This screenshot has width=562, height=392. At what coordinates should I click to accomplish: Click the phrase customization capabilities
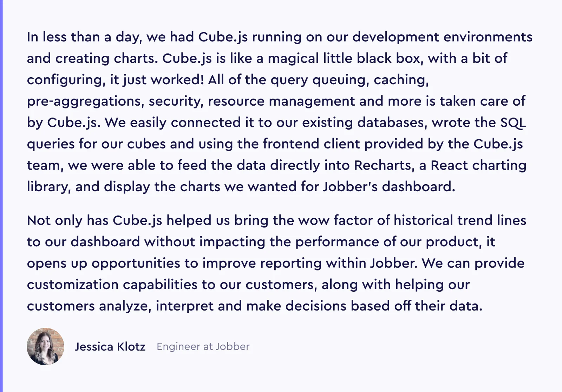click(x=112, y=285)
